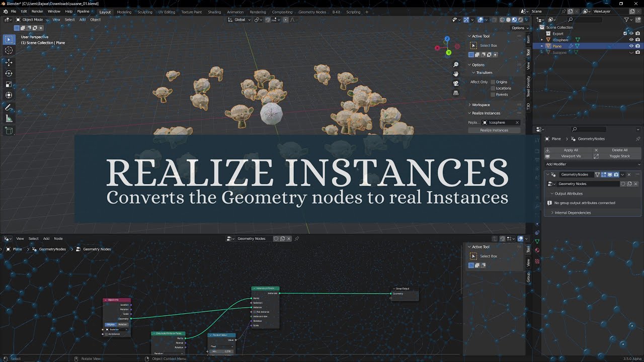Activate the Annotate tool
The height and width of the screenshot is (362, 644).
pos(9,107)
